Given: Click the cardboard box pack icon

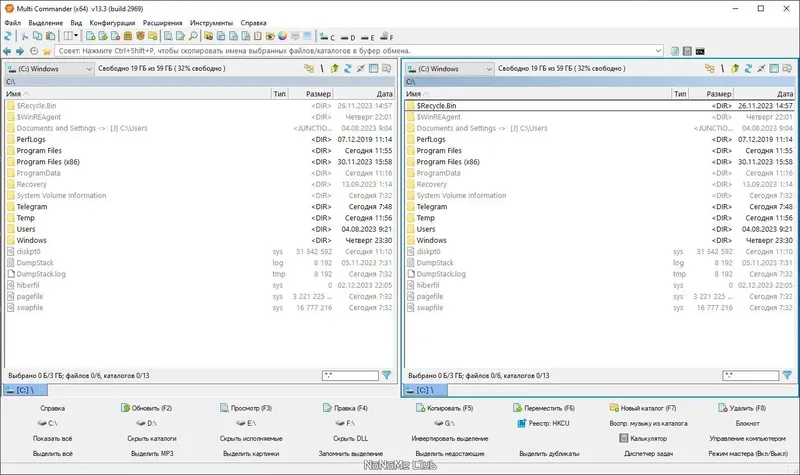Looking at the screenshot, I should click(x=140, y=36).
